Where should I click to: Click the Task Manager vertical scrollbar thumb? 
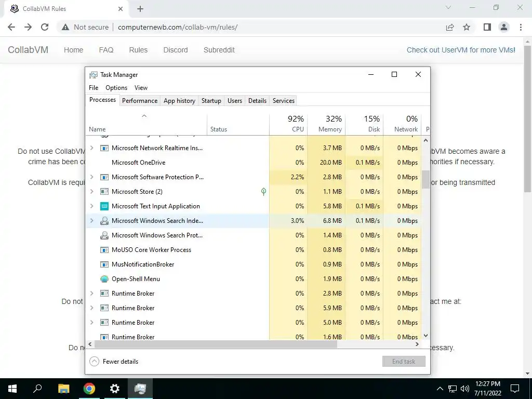pos(425,179)
